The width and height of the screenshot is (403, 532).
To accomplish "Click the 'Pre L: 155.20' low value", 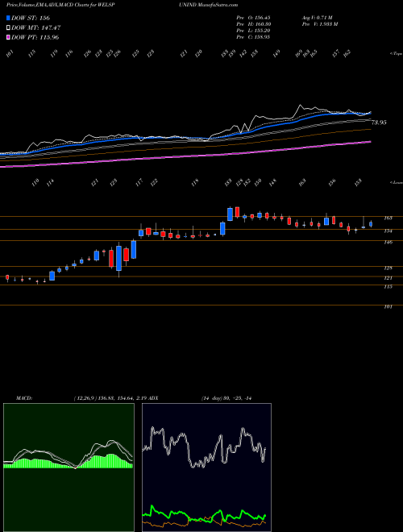I will [x=253, y=31].
